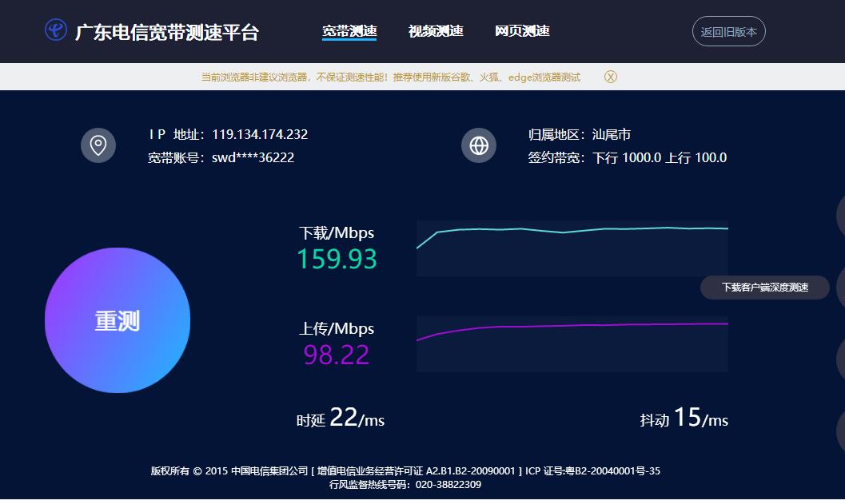The image size is (845, 504).
Task: Click the ICP license number 粤B2-20040001号-35
Action: click(615, 471)
